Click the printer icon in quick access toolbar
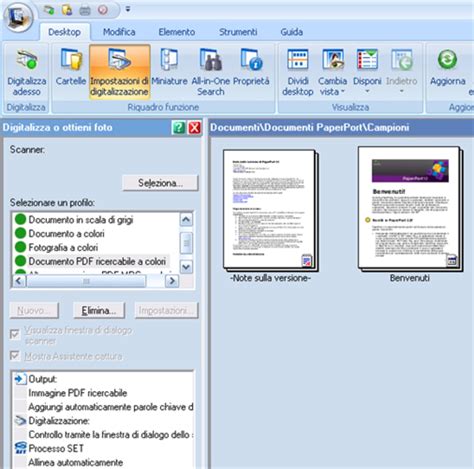 pos(85,10)
